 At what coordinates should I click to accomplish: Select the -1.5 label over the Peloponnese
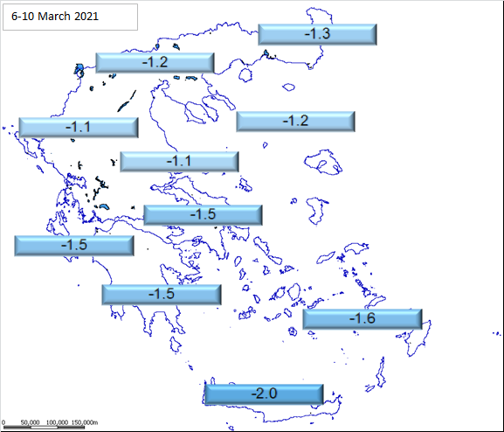162,295
